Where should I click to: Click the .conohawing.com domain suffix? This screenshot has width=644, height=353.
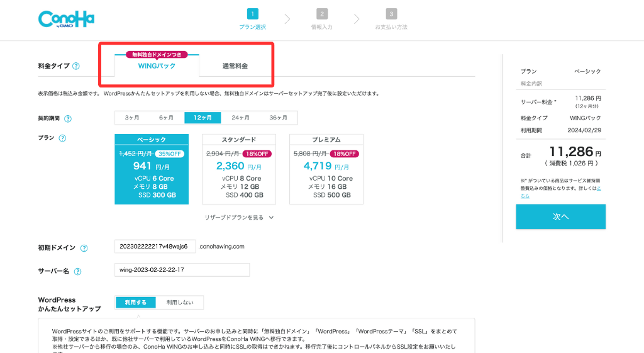221,247
